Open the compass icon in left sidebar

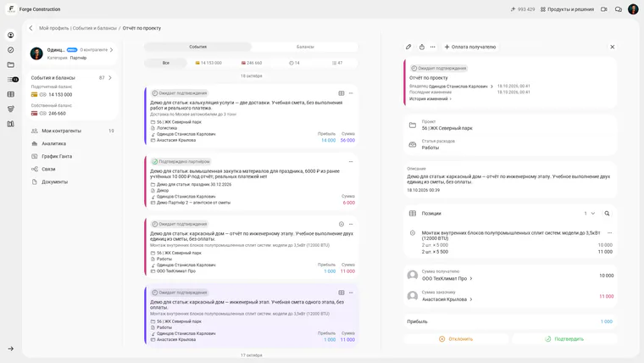pos(11,50)
